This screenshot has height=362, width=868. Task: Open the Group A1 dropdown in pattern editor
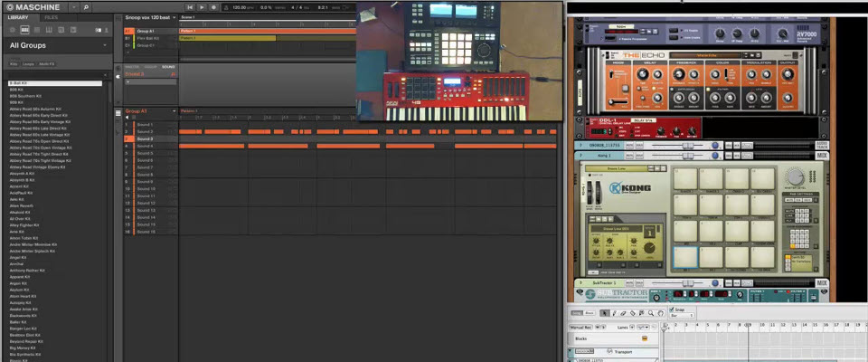coord(175,111)
